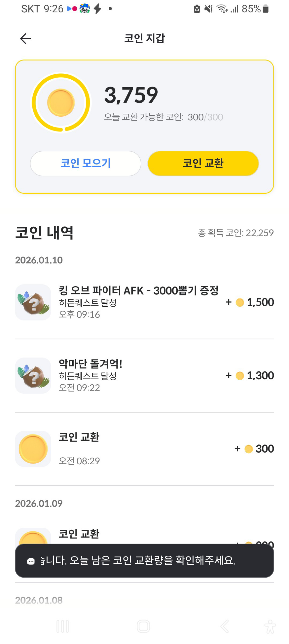
Task: Tap the toast notification about 코인 교환량
Action: click(144, 561)
